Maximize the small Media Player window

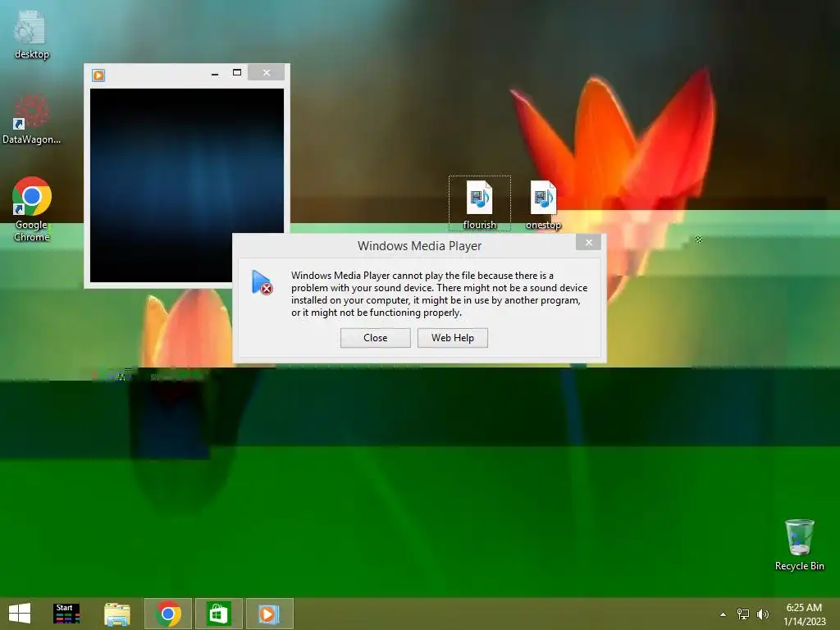(x=237, y=73)
